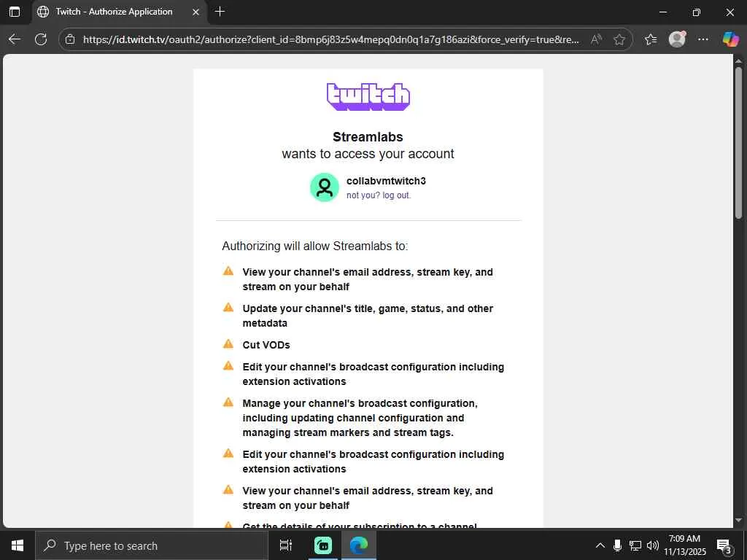The height and width of the screenshot is (560, 747).
Task: Click the Cut VODs permission text
Action: (266, 345)
